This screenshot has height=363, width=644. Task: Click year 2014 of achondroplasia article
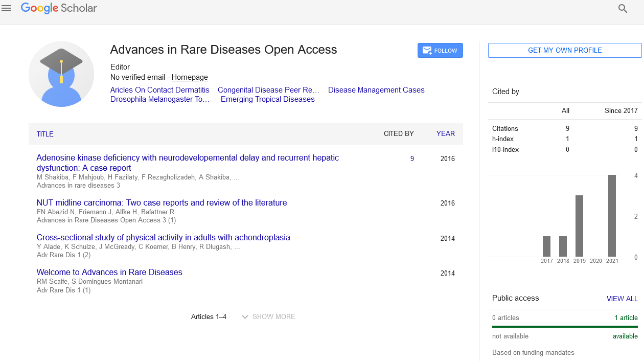tap(447, 239)
